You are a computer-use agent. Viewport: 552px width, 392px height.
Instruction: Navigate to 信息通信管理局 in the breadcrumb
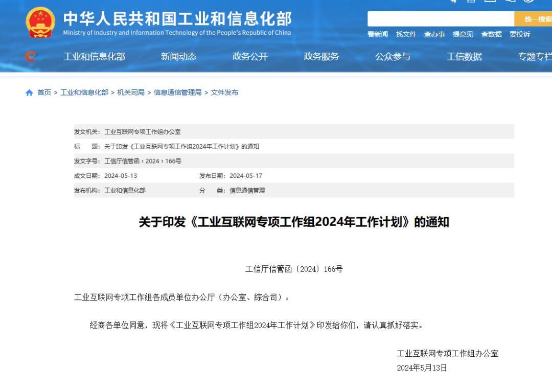tap(177, 93)
